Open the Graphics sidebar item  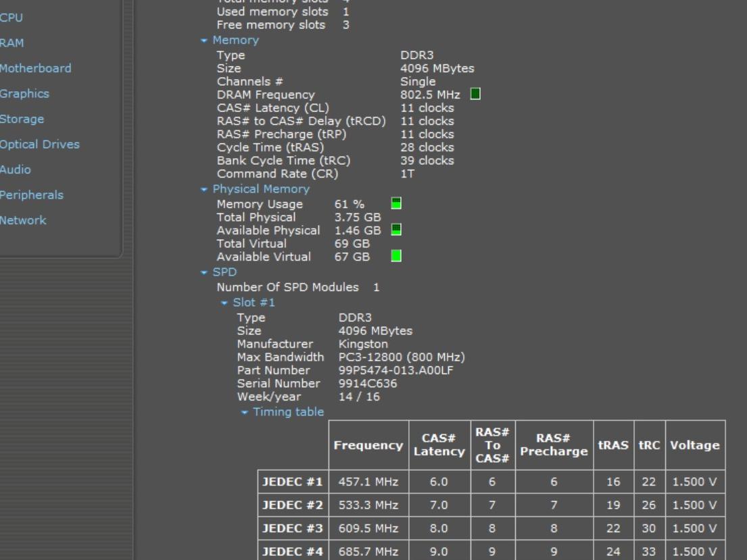tap(24, 94)
